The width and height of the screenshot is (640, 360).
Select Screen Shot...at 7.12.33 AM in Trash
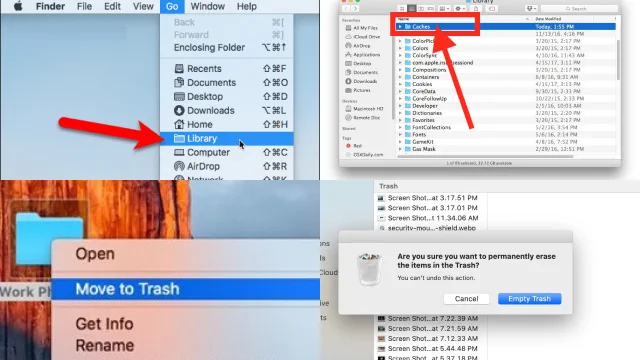[x=427, y=338]
